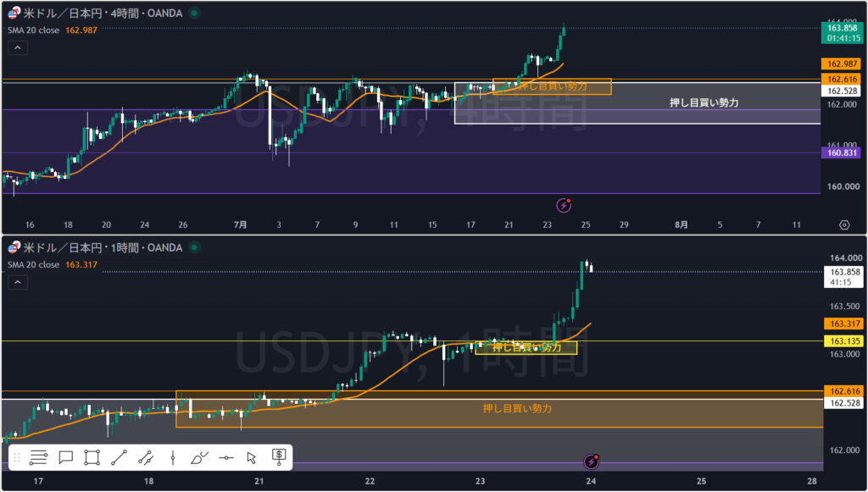Open 4-hour chart axis settings gear

tap(844, 225)
